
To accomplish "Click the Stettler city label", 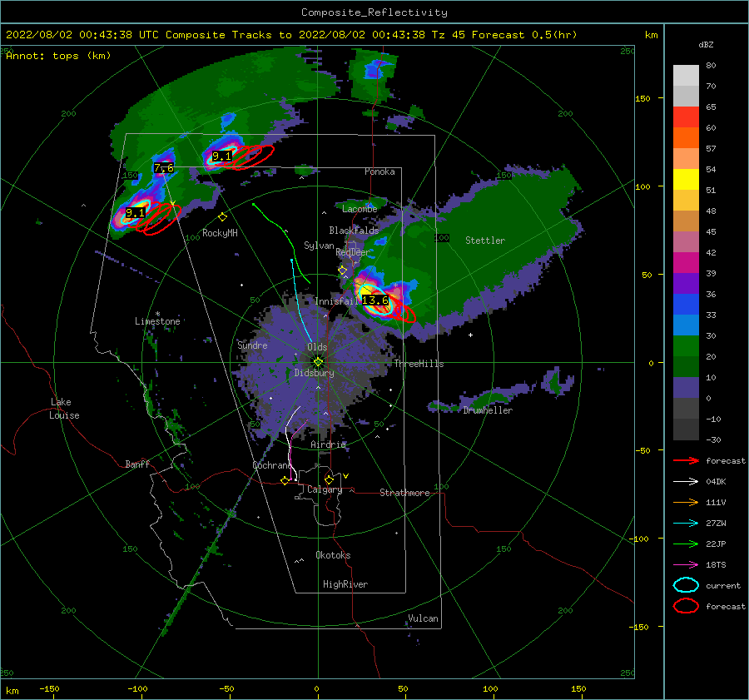I will coord(485,241).
